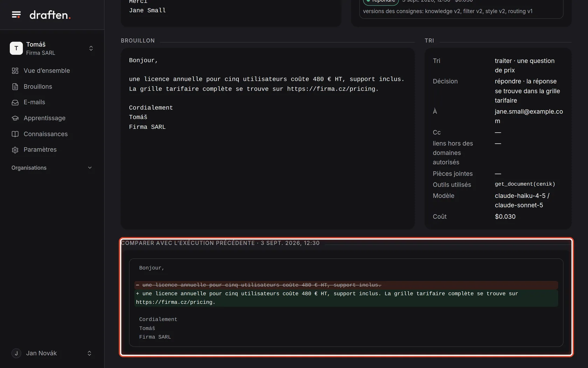The height and width of the screenshot is (368, 588).
Task: Click the 'versions des consignes' line
Action: (448, 11)
